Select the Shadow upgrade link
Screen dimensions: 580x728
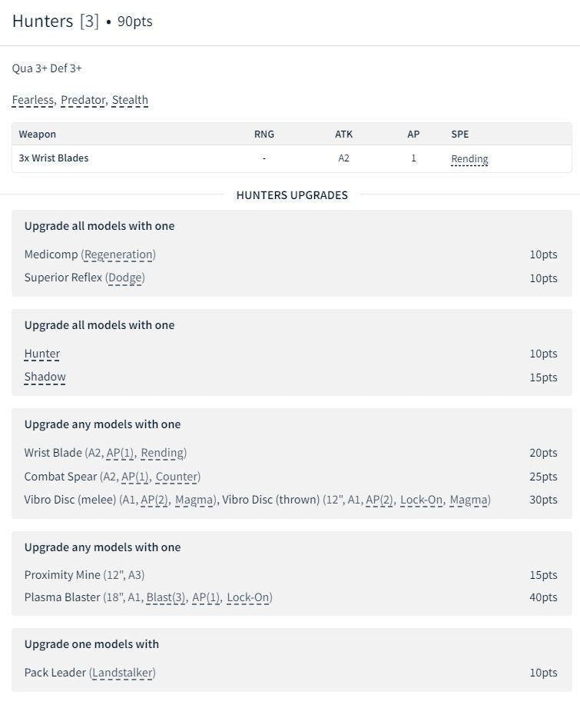45,377
